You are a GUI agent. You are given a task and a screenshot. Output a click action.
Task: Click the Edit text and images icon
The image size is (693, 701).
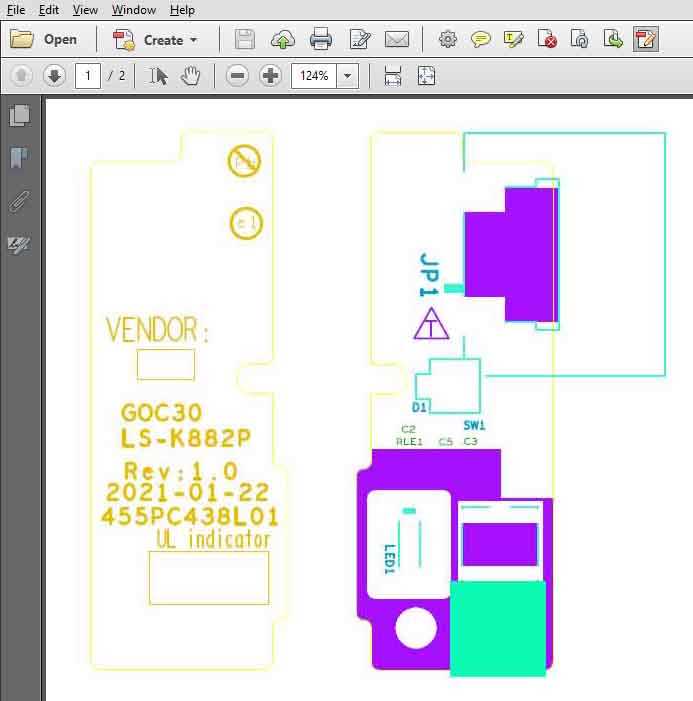point(359,39)
